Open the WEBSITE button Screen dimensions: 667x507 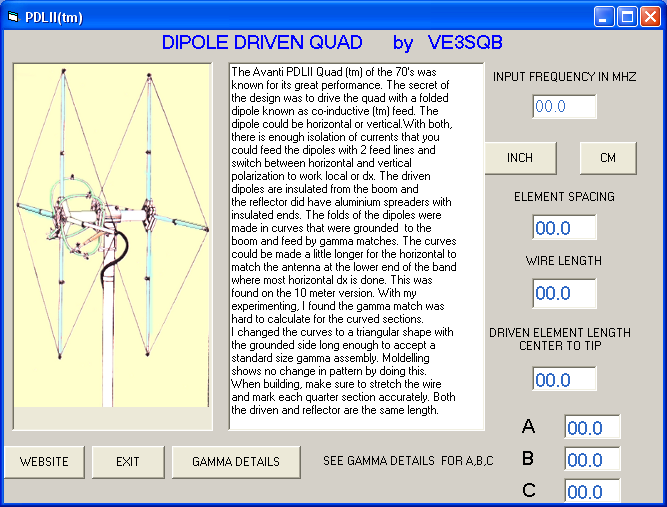coord(44,462)
